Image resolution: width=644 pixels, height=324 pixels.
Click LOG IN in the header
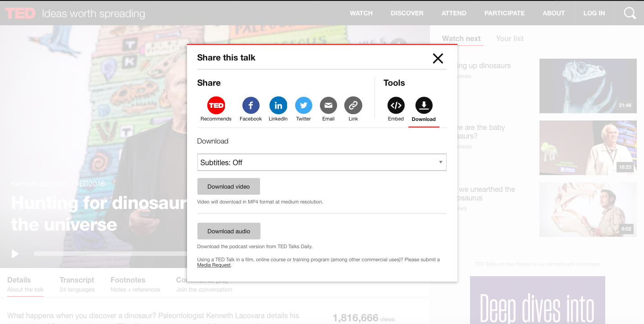coord(594,13)
